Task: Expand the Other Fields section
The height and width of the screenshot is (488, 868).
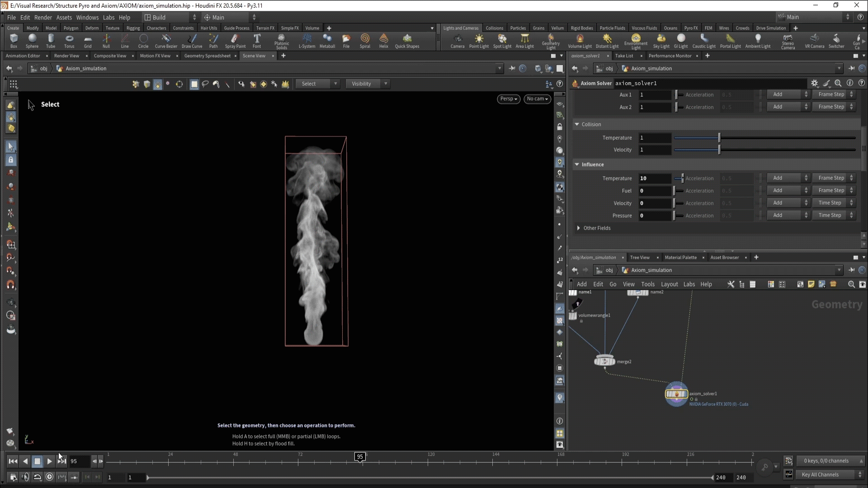Action: (579, 228)
